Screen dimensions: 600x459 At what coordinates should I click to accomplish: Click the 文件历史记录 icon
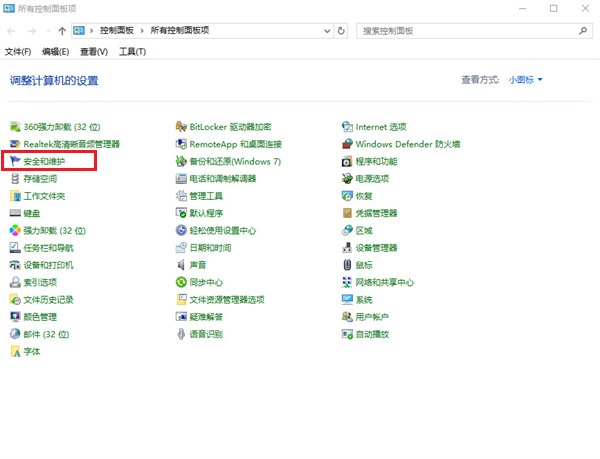coord(15,299)
